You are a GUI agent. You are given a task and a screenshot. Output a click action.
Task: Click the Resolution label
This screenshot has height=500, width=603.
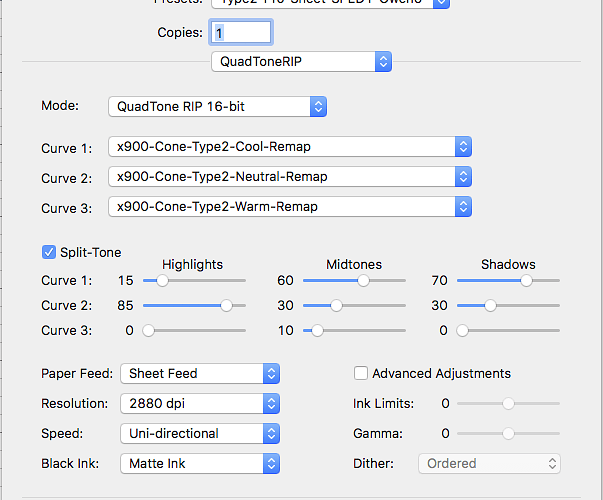tap(75, 403)
